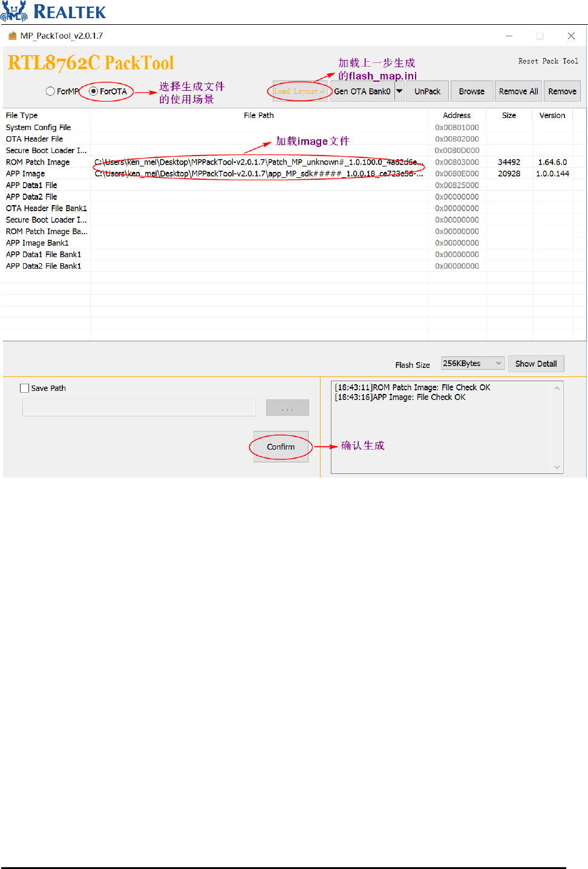
Task: Click the Gen OTA Bank0 button
Action: point(362,91)
